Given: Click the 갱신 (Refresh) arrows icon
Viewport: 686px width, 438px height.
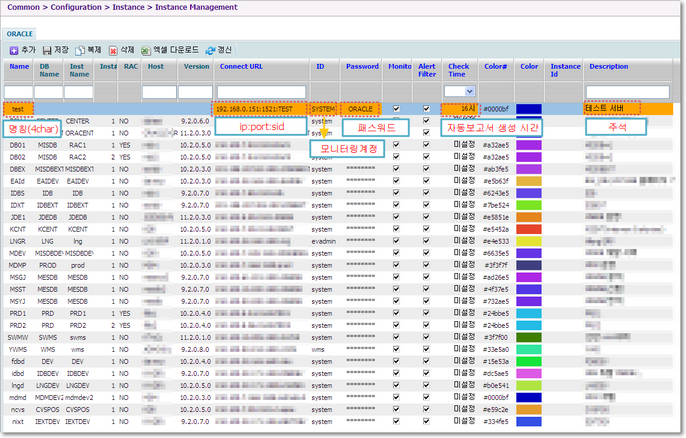Looking at the screenshot, I should pyautogui.click(x=209, y=48).
